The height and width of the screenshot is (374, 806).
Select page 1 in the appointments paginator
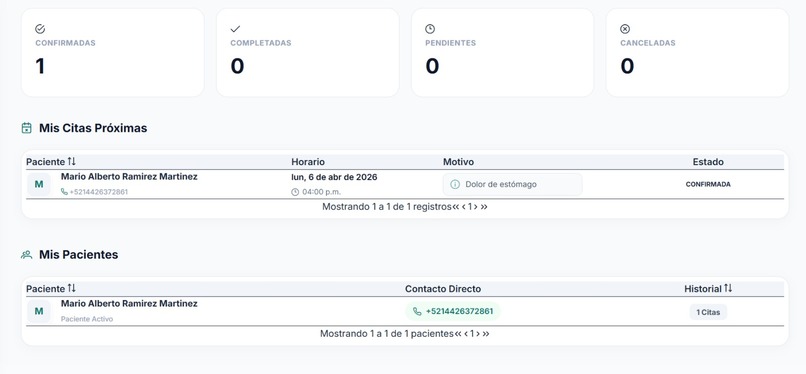[x=470, y=207]
